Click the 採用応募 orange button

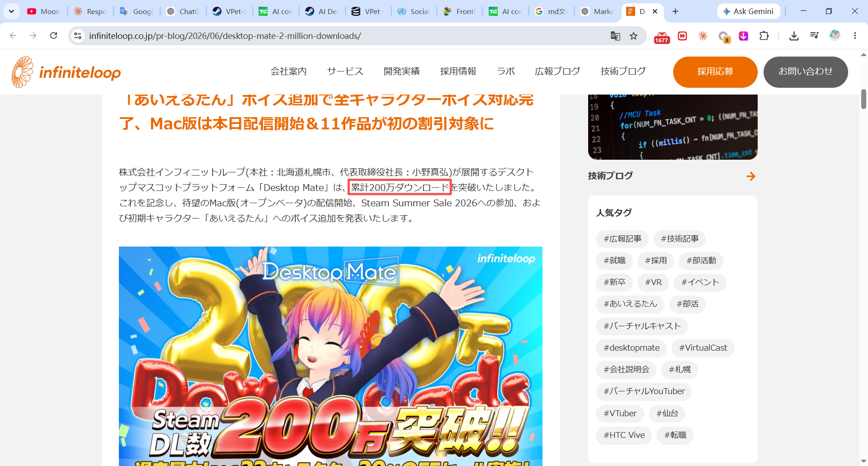point(715,72)
